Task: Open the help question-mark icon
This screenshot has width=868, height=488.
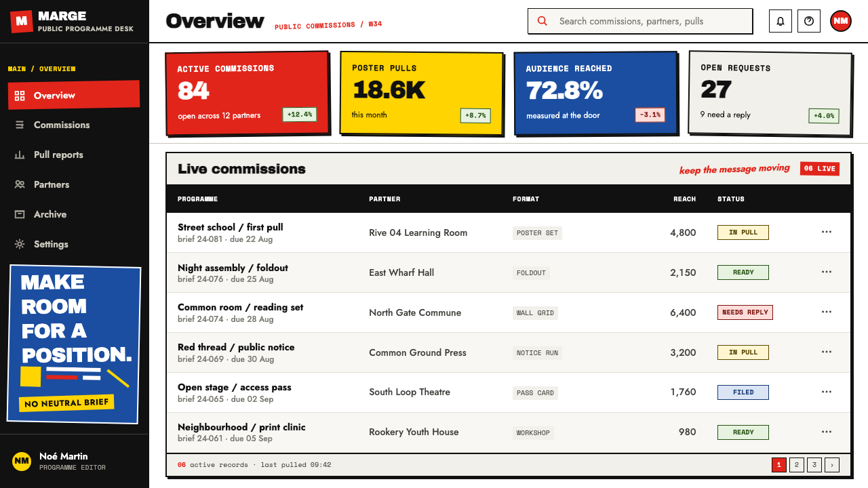Action: 809,21
